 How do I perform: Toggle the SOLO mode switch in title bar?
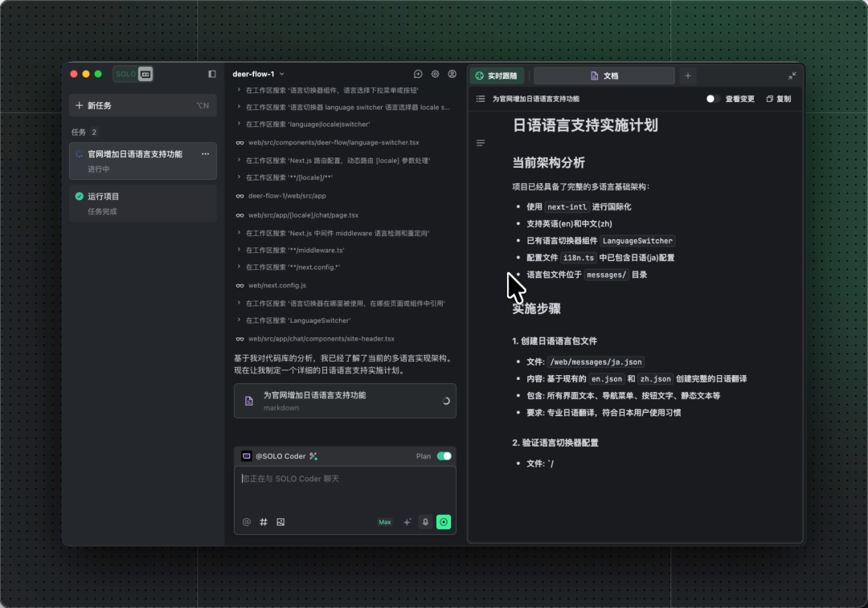133,74
